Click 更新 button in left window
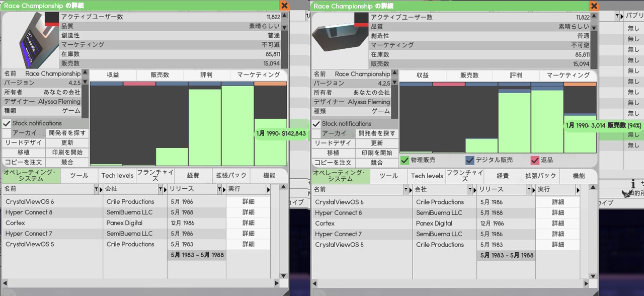The height and width of the screenshot is (296, 644). [x=67, y=143]
